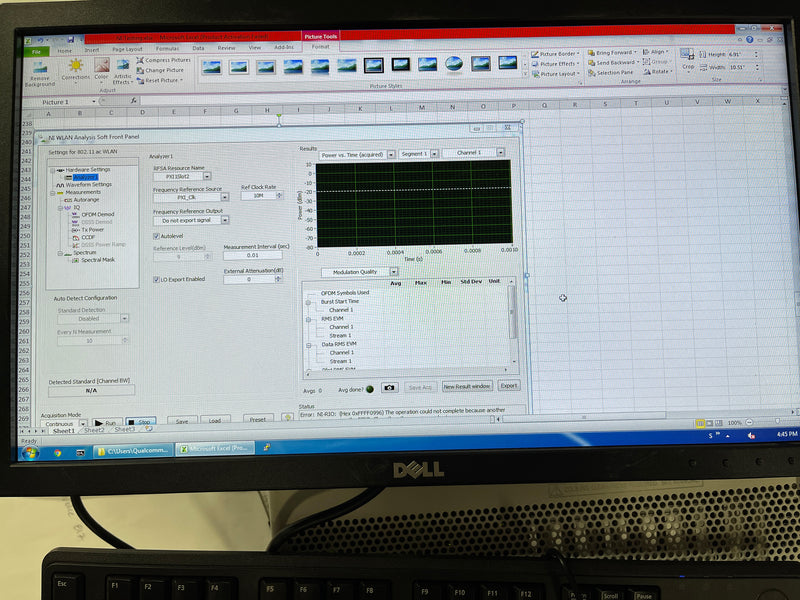
Task: Select the Crop tool
Action: [687, 59]
